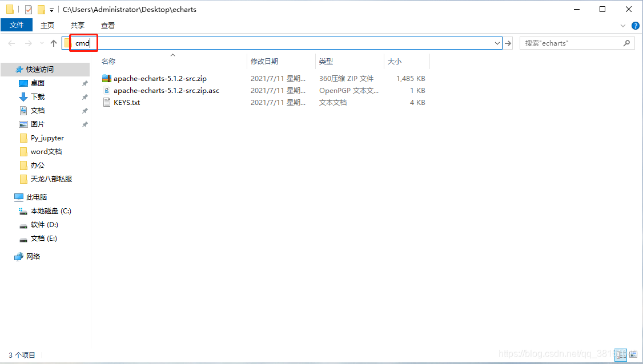Select the apache-echarts-5.1.2-src.zip.asc file
643x364 pixels.
coord(167,90)
